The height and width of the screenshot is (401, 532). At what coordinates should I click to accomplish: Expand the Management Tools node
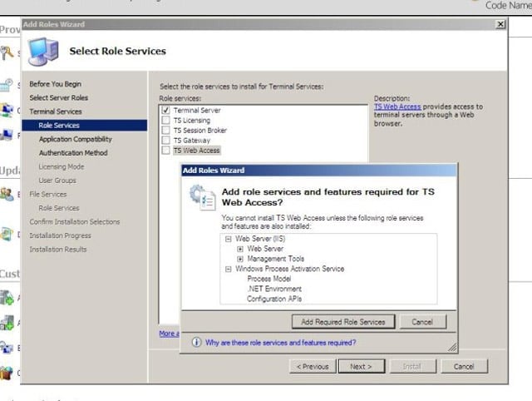click(x=240, y=259)
